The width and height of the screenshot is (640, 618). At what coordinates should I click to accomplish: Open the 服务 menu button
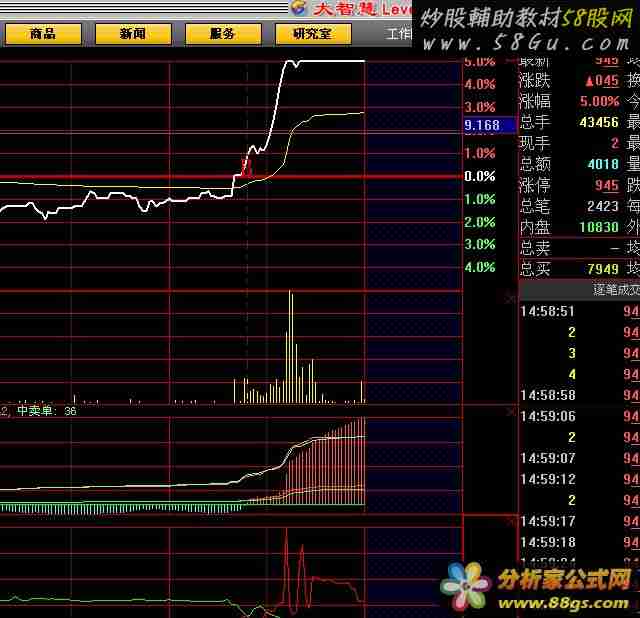pos(223,33)
